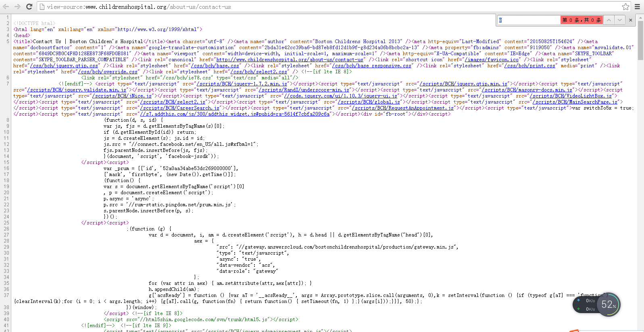The height and width of the screenshot is (332, 644).
Task: Click the pingdom prum.min.js source line
Action: [170, 205]
